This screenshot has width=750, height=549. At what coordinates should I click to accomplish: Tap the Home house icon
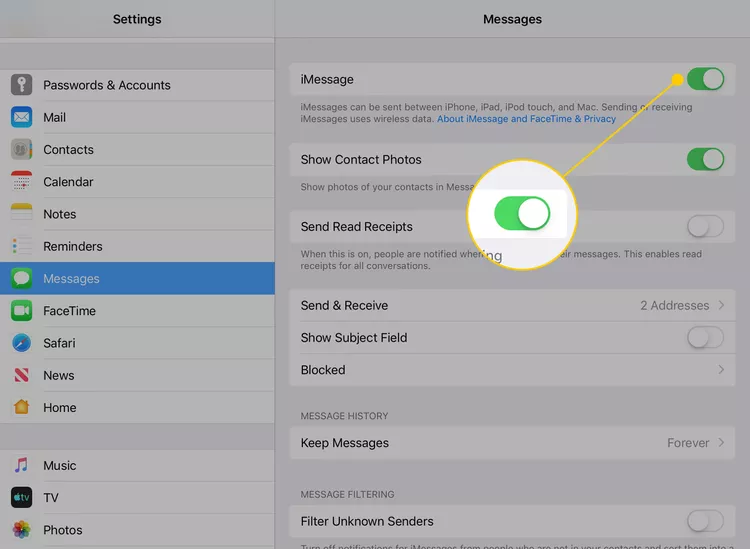[22, 407]
